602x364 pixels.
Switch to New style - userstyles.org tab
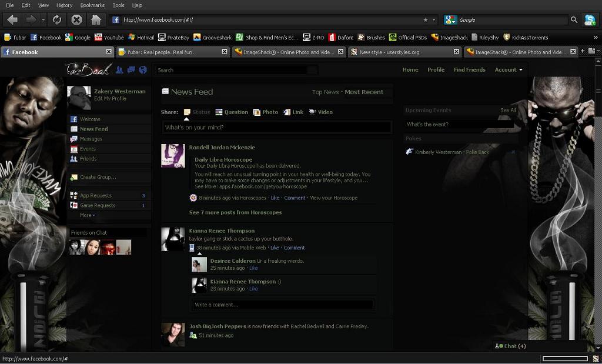(x=404, y=52)
